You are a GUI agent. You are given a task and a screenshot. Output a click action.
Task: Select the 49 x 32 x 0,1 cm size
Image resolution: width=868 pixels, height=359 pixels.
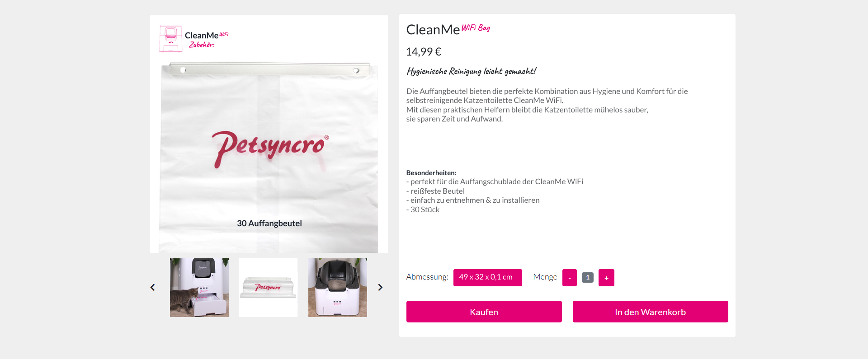[487, 277]
